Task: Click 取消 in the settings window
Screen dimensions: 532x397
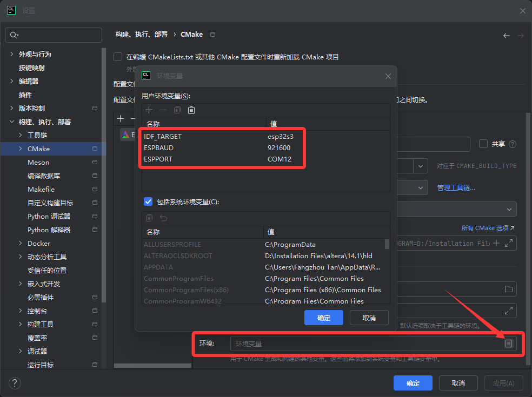Action: [458, 383]
